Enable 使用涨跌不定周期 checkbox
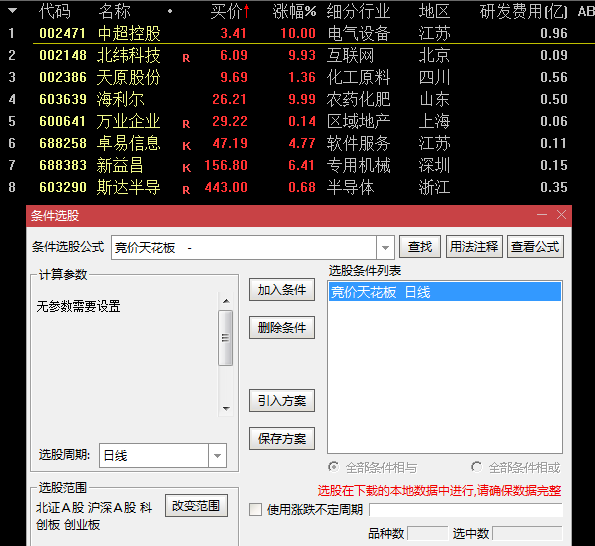The height and width of the screenshot is (546, 595). 255,510
